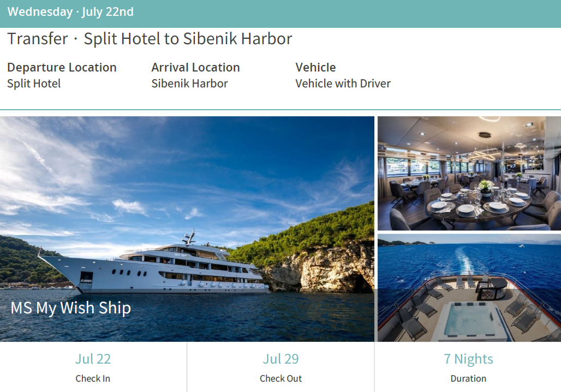Click the Jul 22 check-in date
The height and width of the screenshot is (392, 561).
tap(93, 359)
